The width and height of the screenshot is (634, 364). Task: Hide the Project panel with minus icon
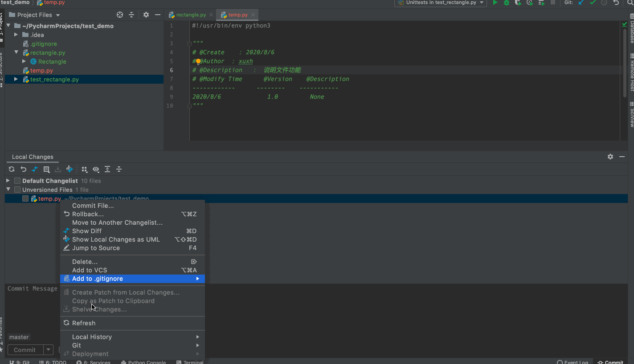click(x=157, y=15)
